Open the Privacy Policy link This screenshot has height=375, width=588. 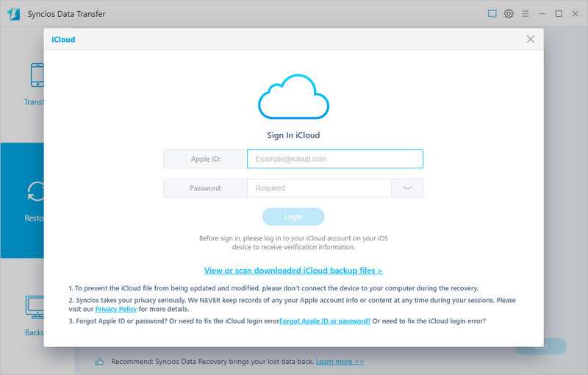point(116,309)
